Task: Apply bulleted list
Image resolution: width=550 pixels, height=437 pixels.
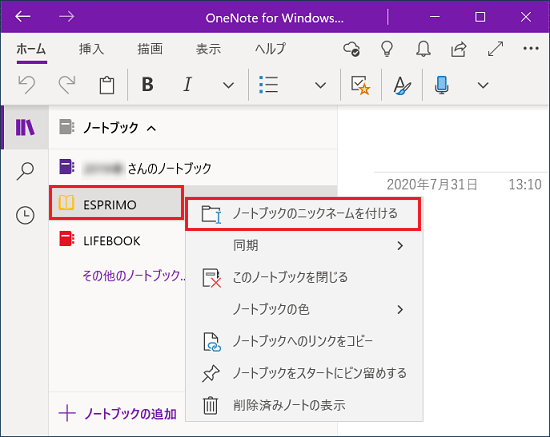Action: 269,85
